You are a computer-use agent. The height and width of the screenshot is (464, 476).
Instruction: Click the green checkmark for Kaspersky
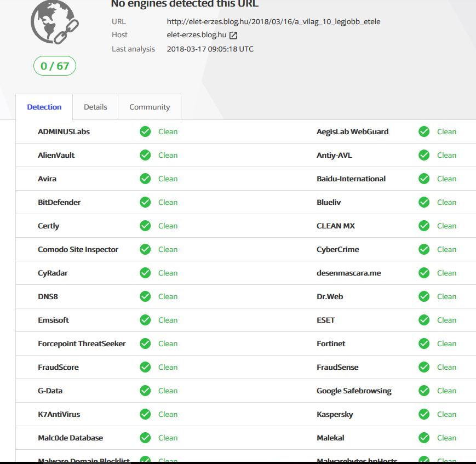coord(424,414)
